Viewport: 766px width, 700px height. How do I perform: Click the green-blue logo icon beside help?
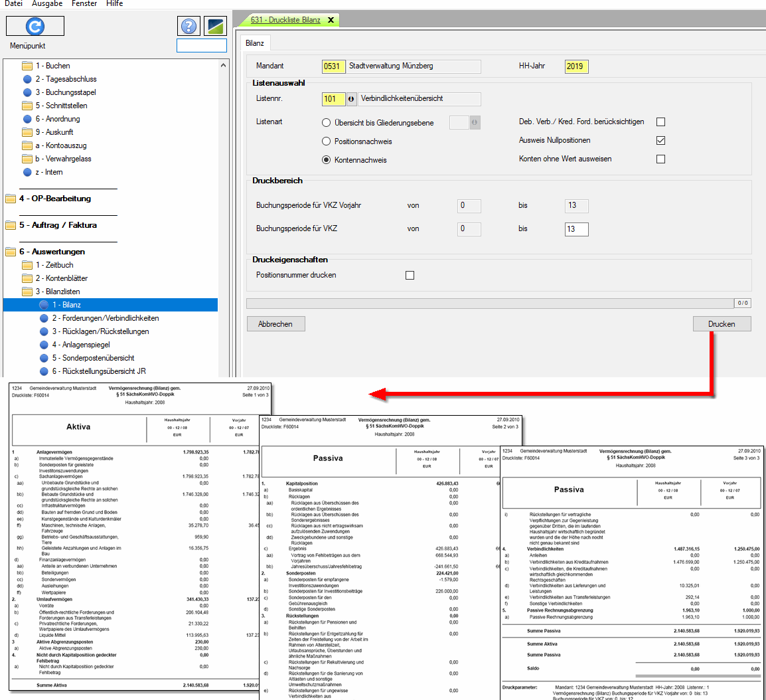pyautogui.click(x=215, y=26)
